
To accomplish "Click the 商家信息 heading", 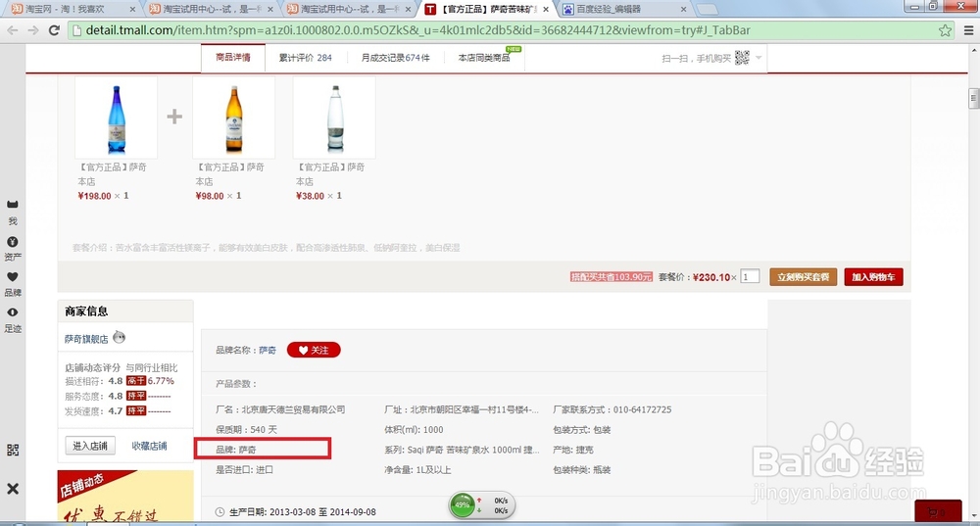I will pyautogui.click(x=86, y=311).
